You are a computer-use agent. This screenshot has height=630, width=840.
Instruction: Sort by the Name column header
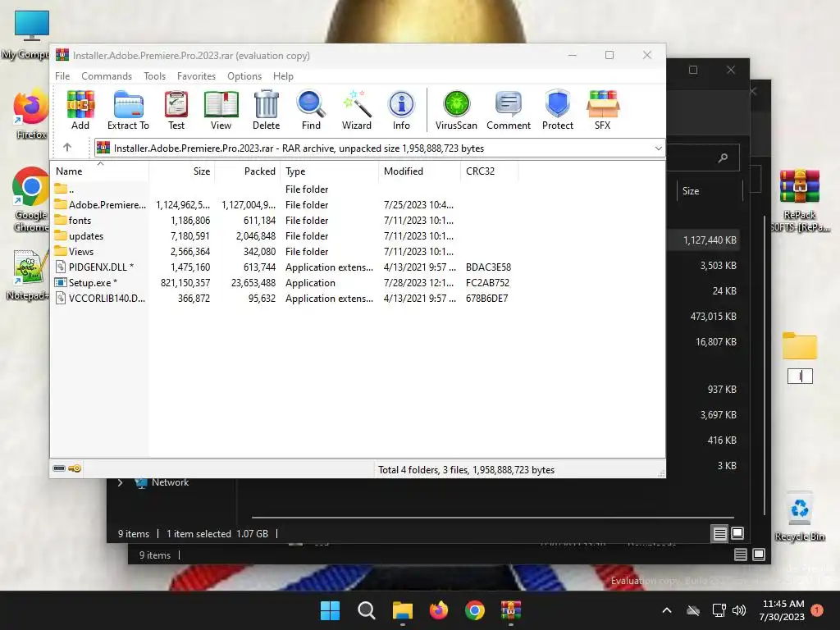tap(99, 171)
